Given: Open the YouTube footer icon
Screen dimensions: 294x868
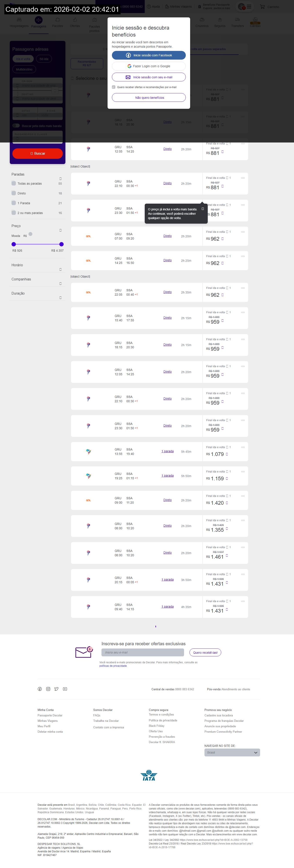Looking at the screenshot, I should click(65, 689).
